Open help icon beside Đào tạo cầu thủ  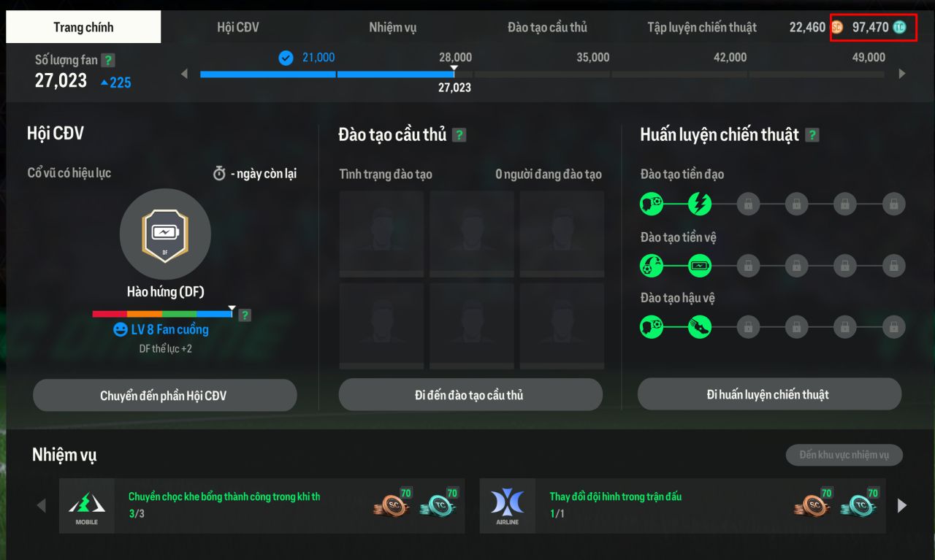coord(459,135)
